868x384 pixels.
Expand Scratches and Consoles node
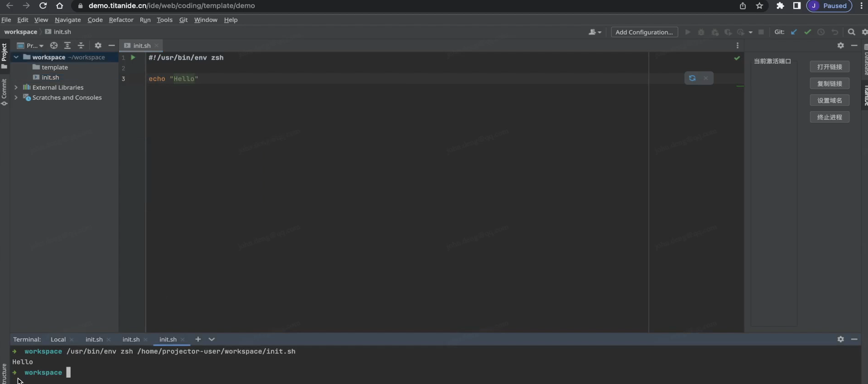(x=16, y=97)
